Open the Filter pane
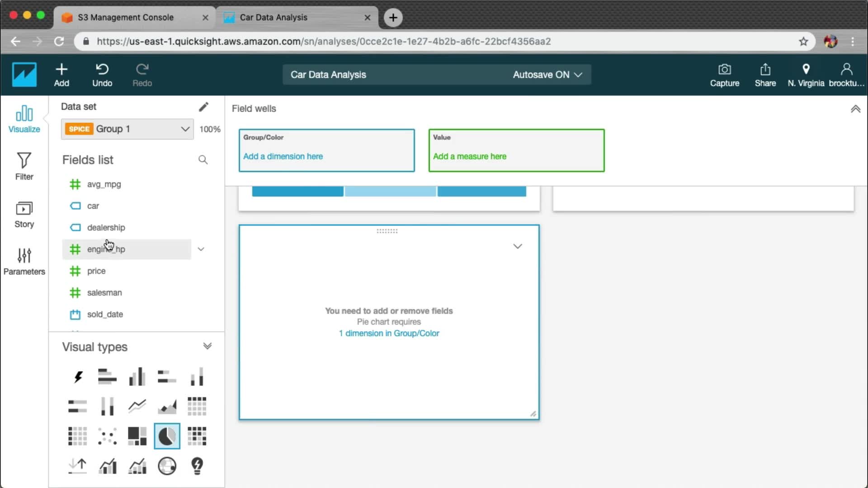The width and height of the screenshot is (868, 488). pos(24,166)
